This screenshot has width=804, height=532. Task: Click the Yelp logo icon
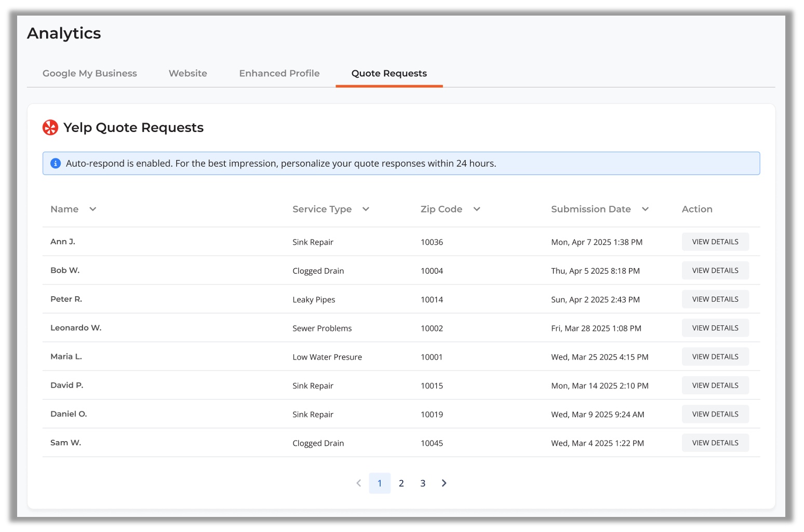pyautogui.click(x=50, y=127)
